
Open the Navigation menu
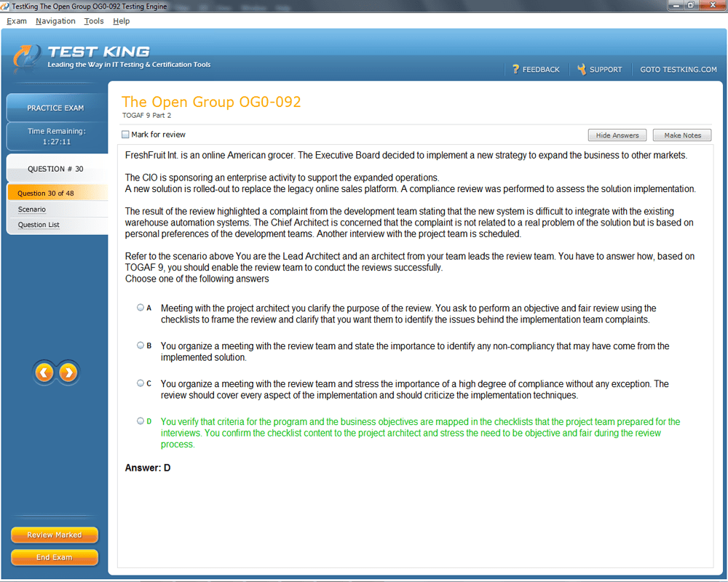(x=55, y=21)
